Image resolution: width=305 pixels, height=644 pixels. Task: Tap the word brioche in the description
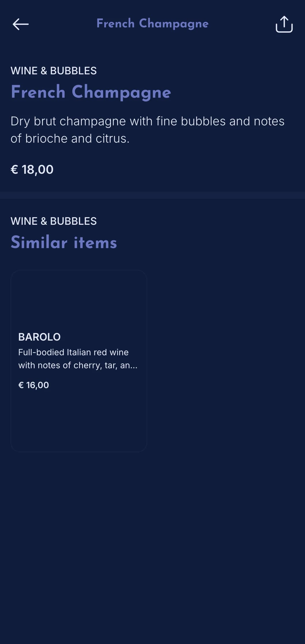coord(46,139)
